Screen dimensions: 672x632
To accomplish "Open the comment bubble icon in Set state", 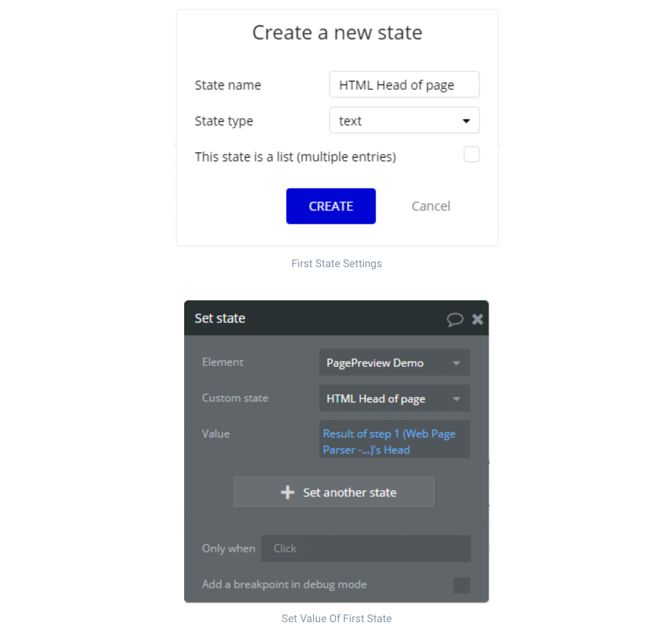I will [455, 319].
